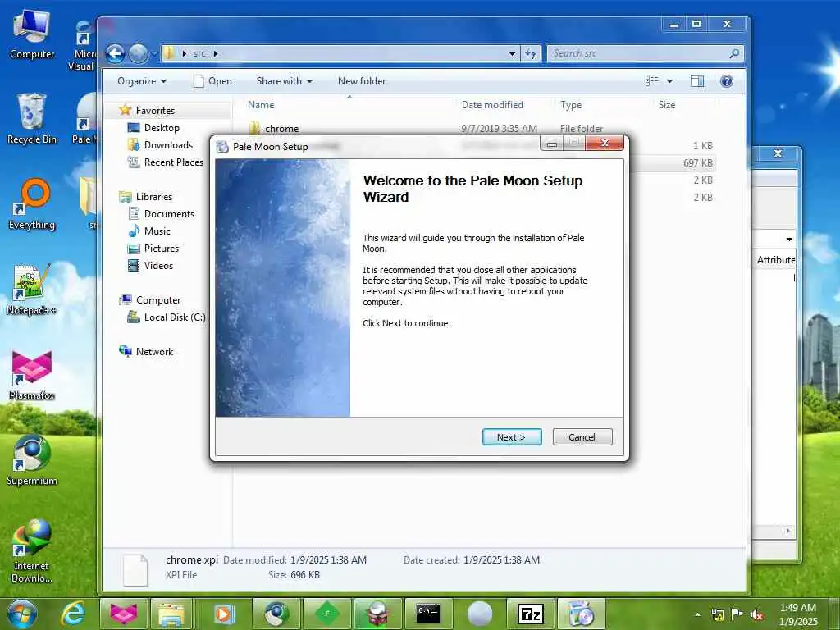
Task: Change view using the views icon
Action: pyautogui.click(x=652, y=81)
